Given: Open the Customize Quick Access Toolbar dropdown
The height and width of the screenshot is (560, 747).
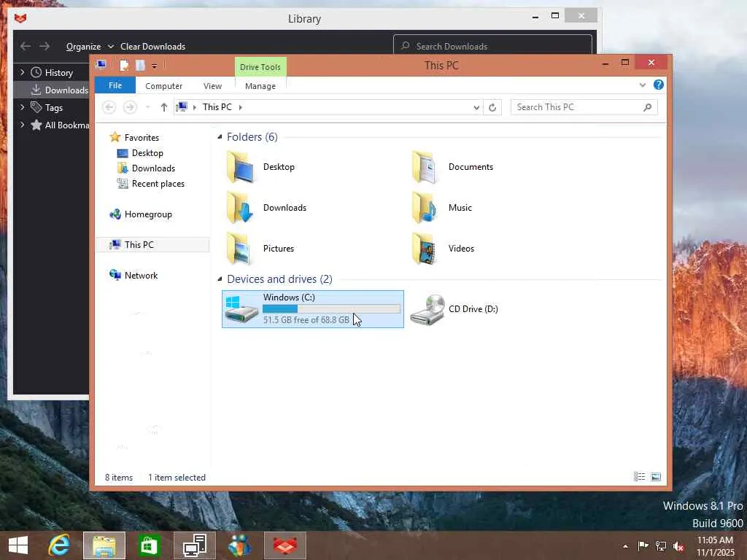Looking at the screenshot, I should coord(155,66).
